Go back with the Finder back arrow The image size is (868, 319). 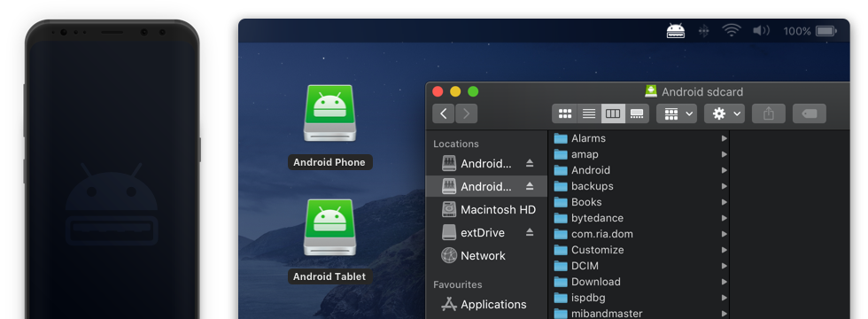(x=444, y=113)
